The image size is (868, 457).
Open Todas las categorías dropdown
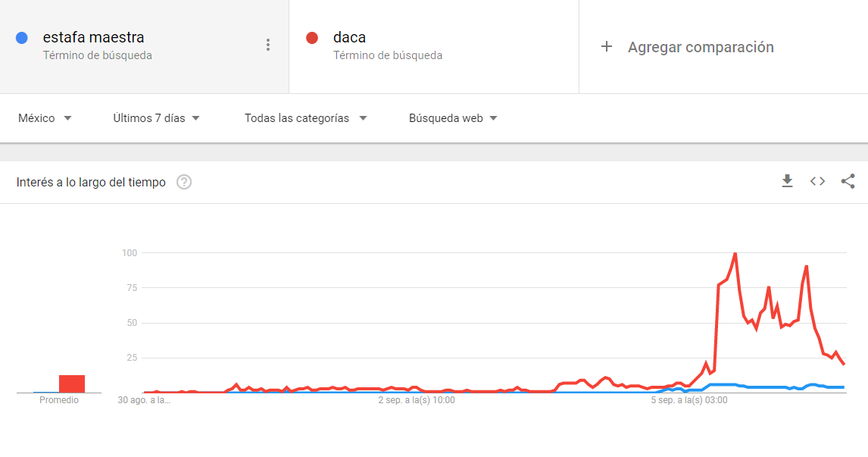(305, 118)
